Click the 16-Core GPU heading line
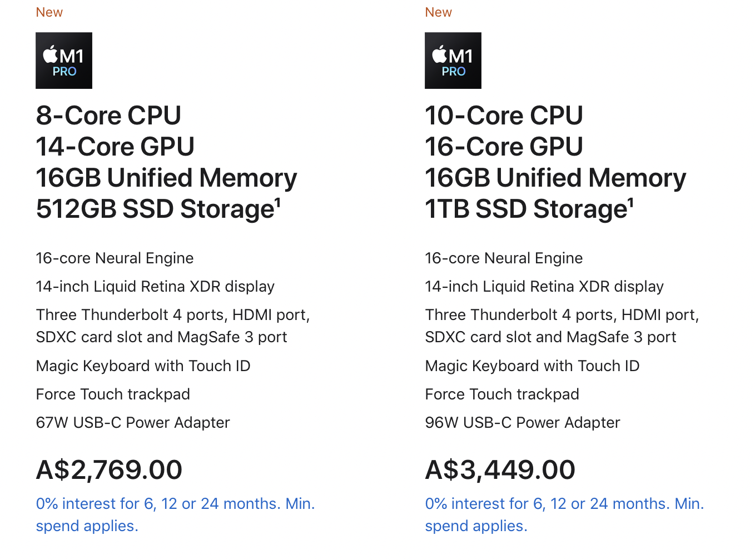 coord(504,147)
